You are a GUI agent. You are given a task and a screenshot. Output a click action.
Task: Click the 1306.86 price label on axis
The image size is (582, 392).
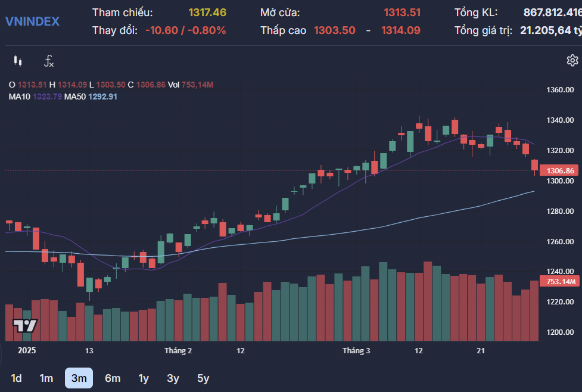[561, 171]
